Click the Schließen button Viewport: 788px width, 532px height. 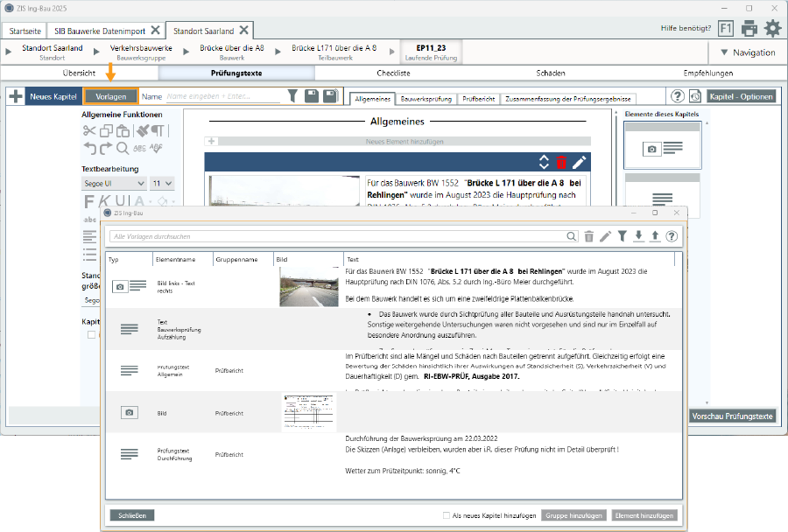134,515
